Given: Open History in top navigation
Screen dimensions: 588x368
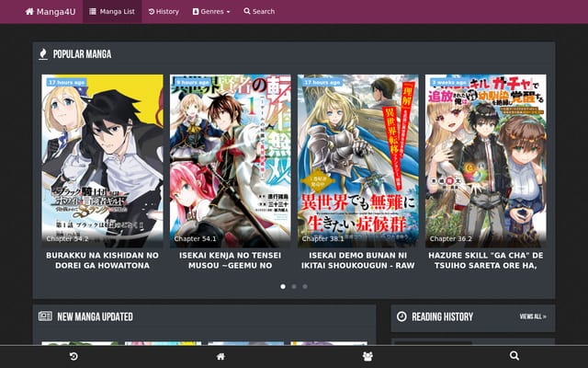Looking at the screenshot, I should [x=164, y=12].
